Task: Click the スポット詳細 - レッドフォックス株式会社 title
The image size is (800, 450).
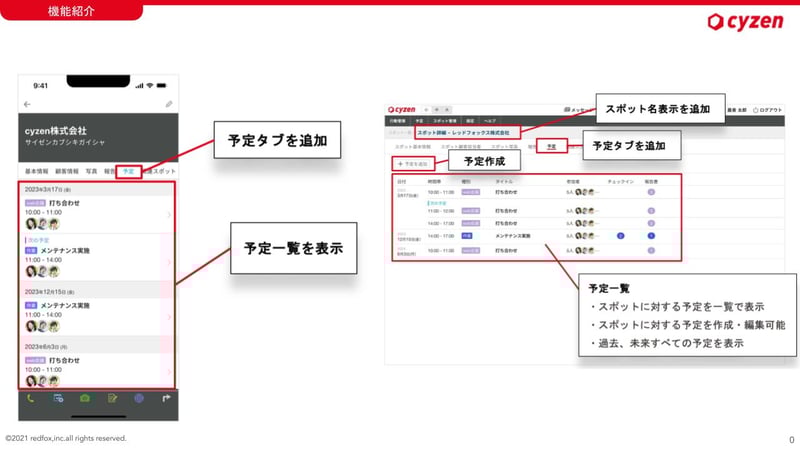Action: pyautogui.click(x=463, y=133)
